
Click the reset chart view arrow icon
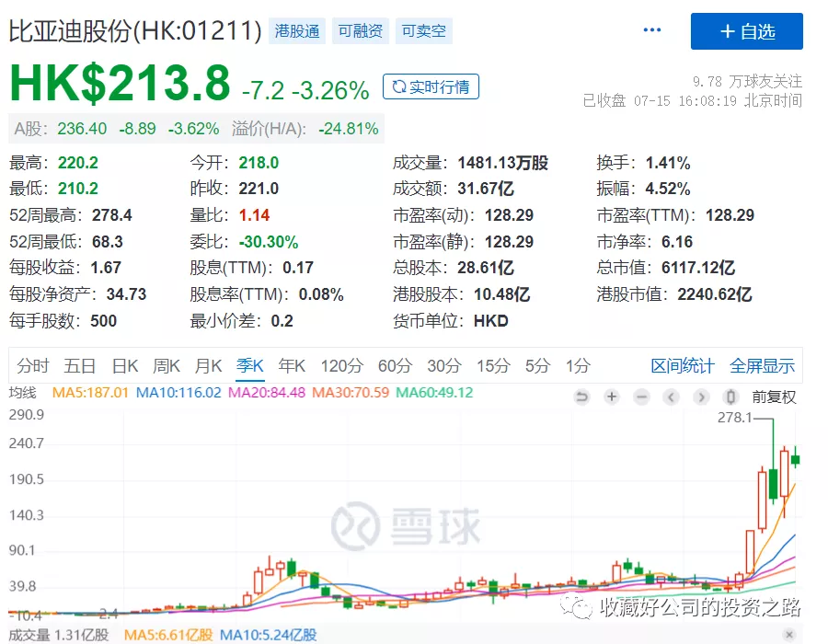pyautogui.click(x=582, y=397)
